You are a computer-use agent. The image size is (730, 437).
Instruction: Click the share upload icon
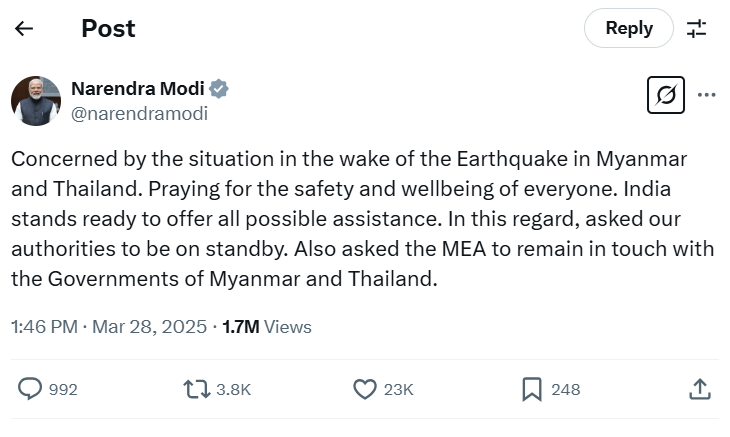[700, 389]
